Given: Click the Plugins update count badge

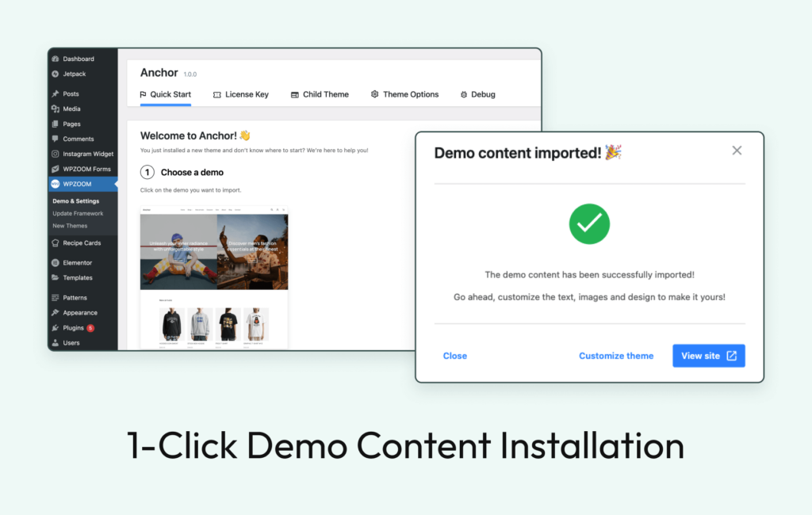Looking at the screenshot, I should [x=90, y=328].
